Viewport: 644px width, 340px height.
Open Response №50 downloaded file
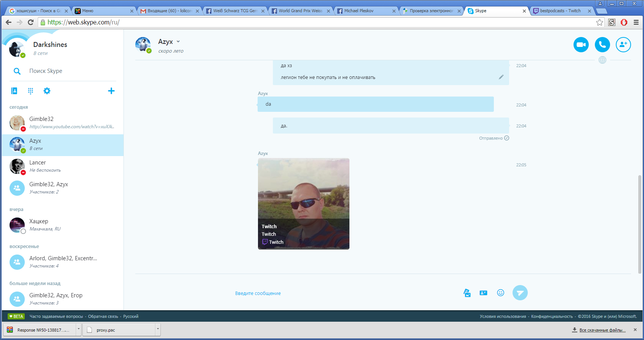40,330
